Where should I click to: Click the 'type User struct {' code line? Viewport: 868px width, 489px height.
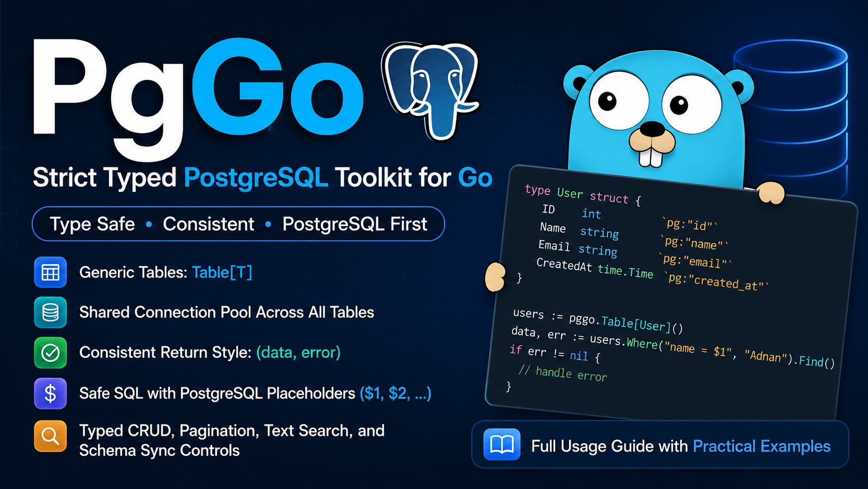[x=583, y=194]
